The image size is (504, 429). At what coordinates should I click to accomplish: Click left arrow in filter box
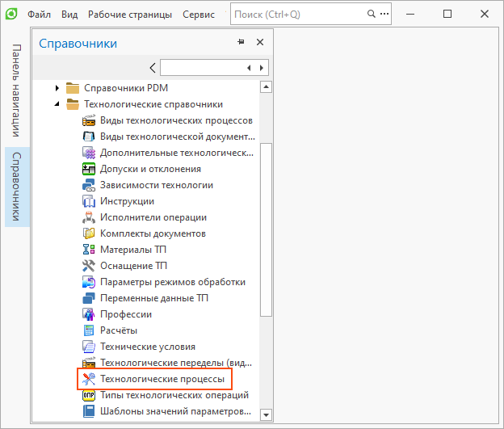pyautogui.click(x=249, y=68)
